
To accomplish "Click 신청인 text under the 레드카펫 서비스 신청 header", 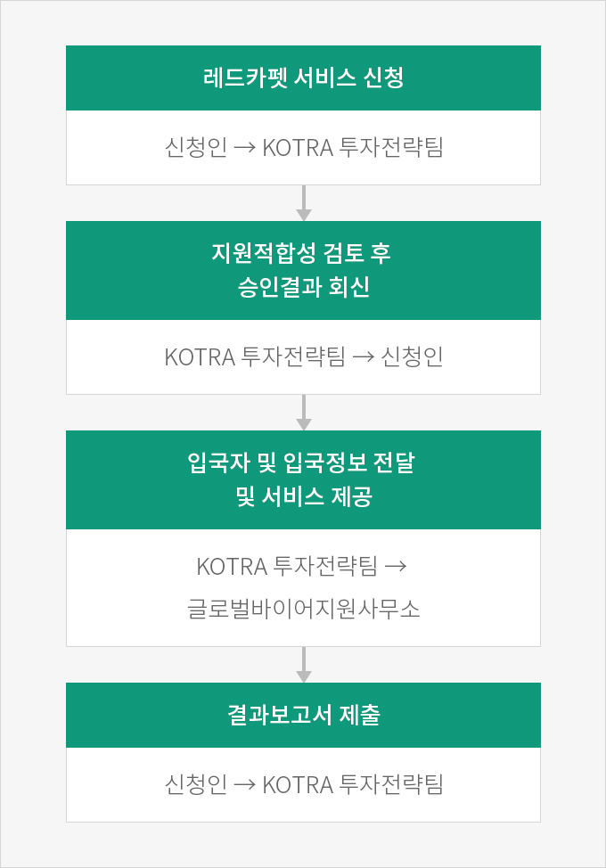I will [x=196, y=148].
